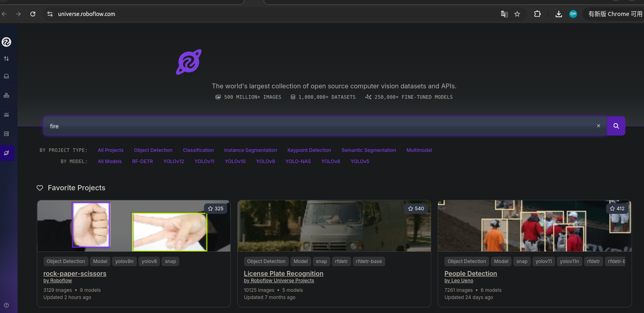Select the YOLOv12 model filter
The height and width of the screenshot is (313, 644).
(174, 161)
